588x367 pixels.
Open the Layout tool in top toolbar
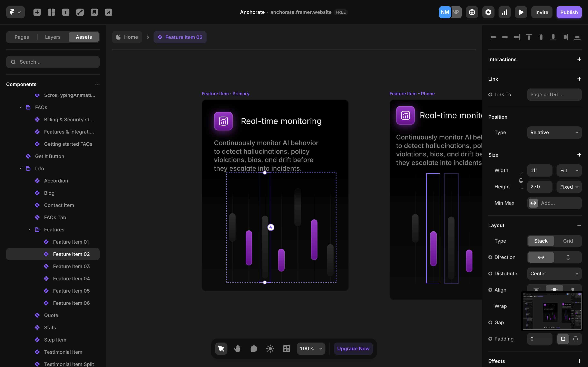coord(51,12)
